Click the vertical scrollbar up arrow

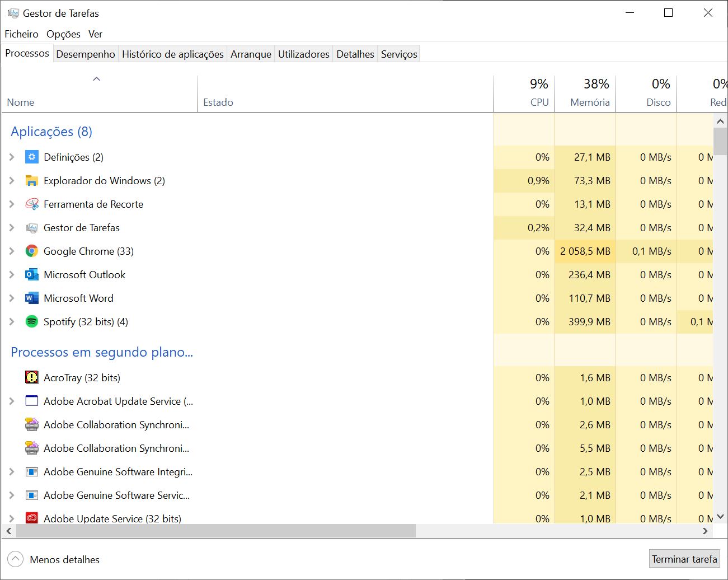tap(720, 121)
